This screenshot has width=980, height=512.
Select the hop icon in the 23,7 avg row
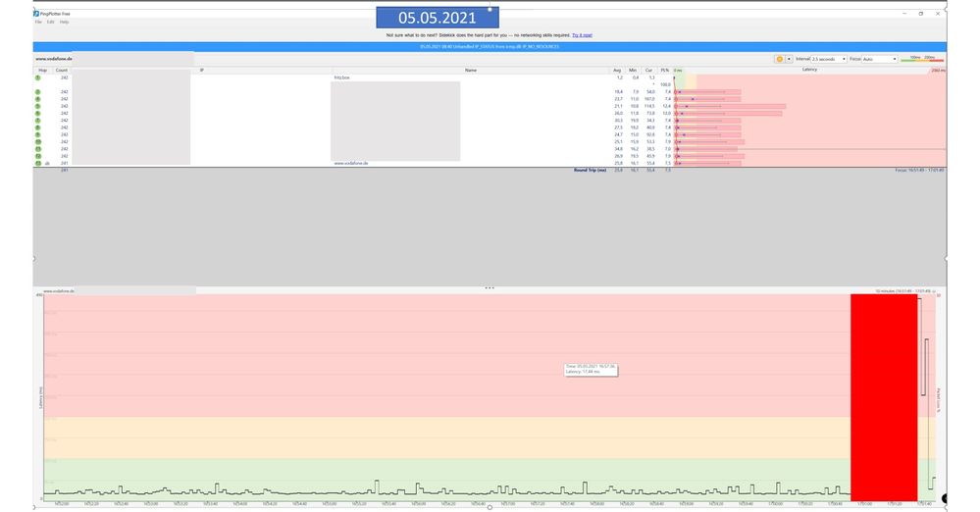click(x=38, y=99)
